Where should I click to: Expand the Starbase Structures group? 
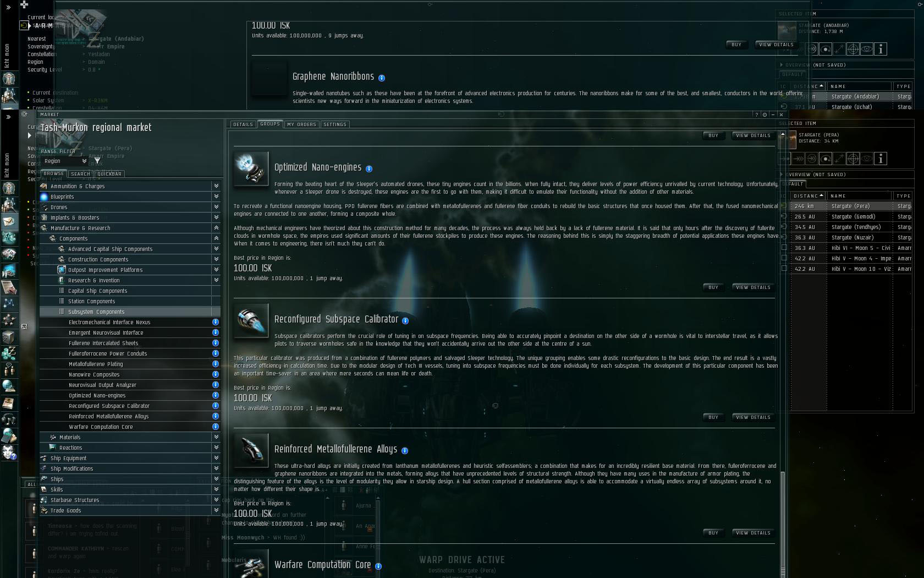(216, 500)
